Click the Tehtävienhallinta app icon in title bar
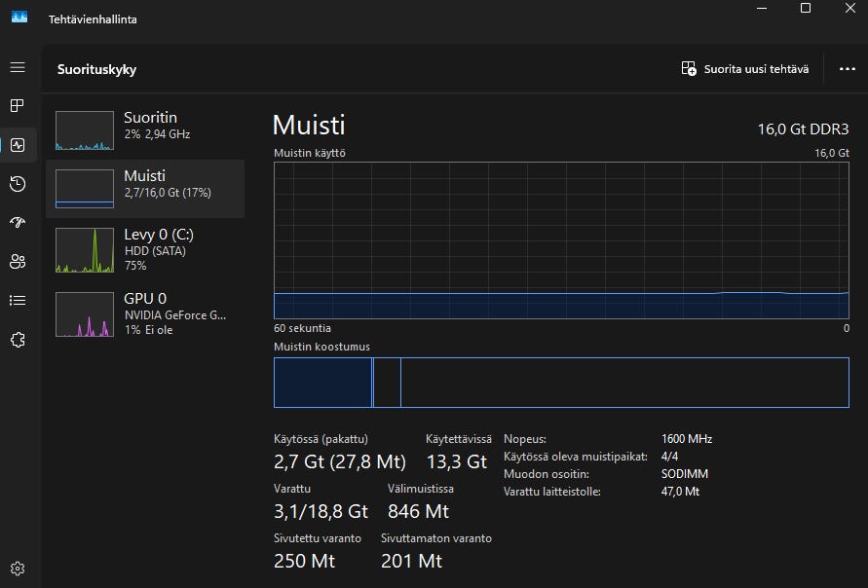This screenshot has width=868, height=588. coord(19,18)
